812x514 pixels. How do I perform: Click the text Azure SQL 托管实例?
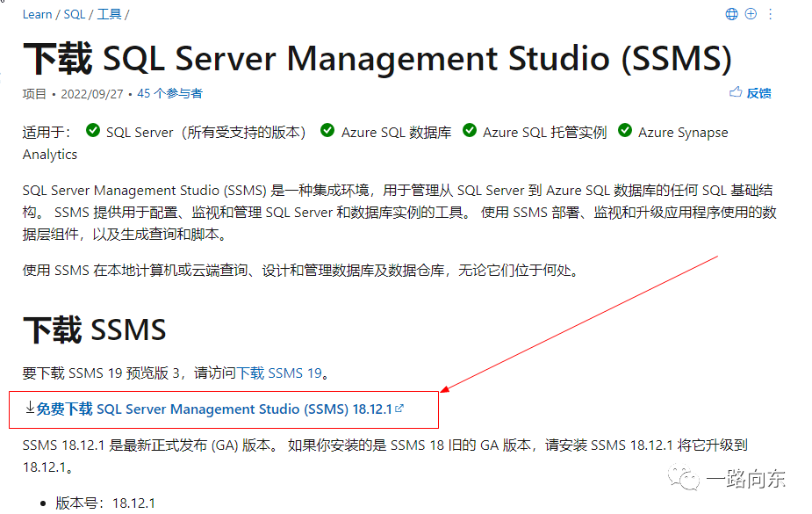(x=544, y=132)
